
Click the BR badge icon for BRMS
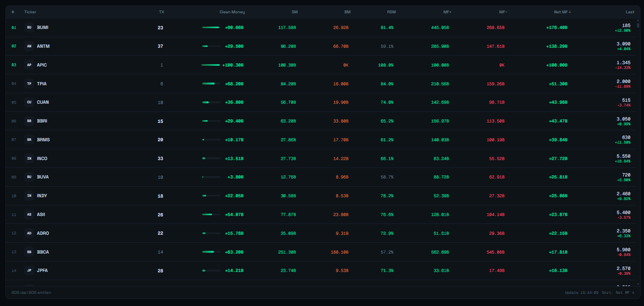coord(29,140)
